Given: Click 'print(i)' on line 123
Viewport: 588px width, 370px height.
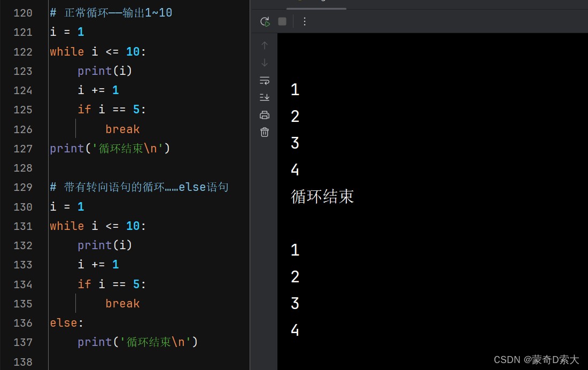Looking at the screenshot, I should pos(105,71).
